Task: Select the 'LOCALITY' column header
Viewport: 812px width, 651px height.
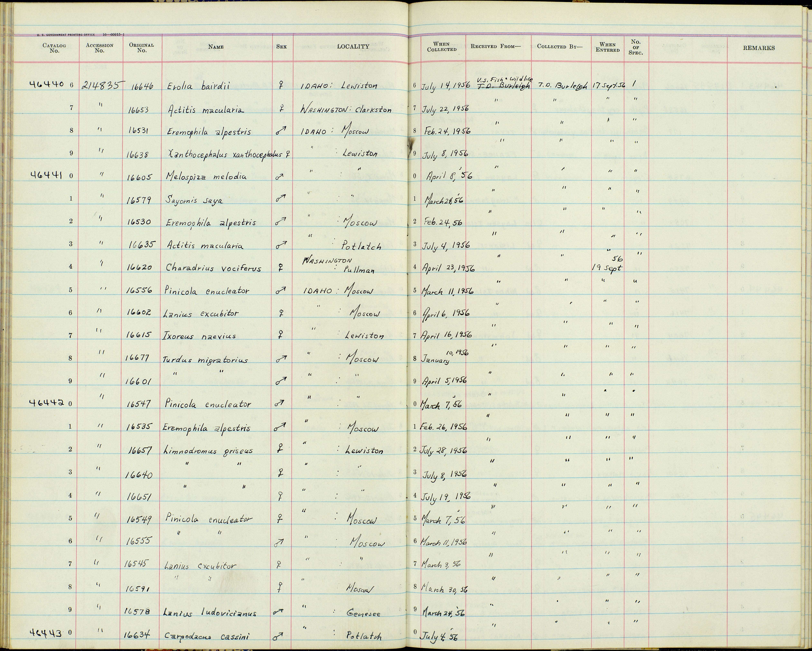Action: tap(353, 46)
